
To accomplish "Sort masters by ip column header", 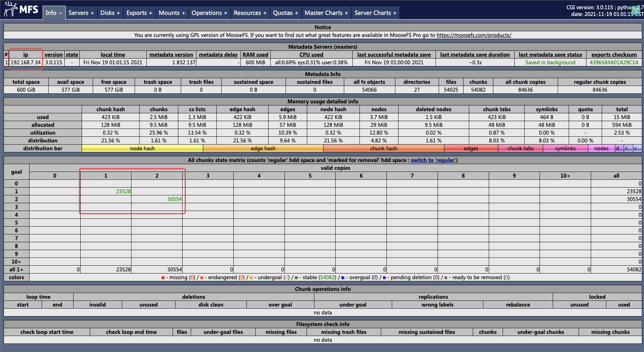I will (26, 55).
